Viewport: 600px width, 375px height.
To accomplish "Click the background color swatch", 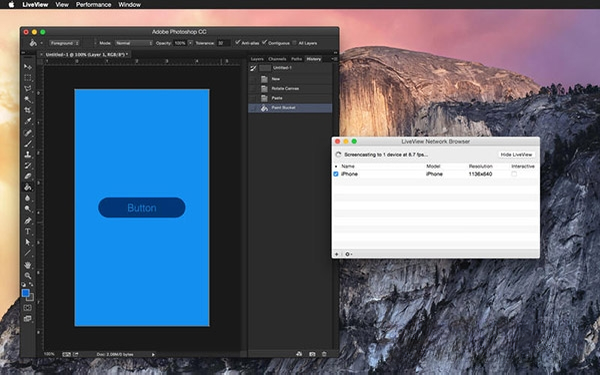I will coord(31,298).
